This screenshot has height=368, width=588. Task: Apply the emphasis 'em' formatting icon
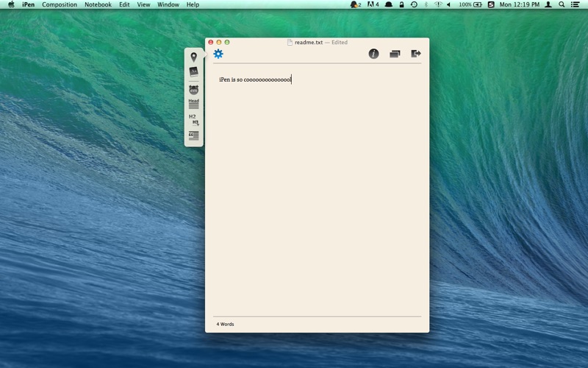tap(193, 89)
